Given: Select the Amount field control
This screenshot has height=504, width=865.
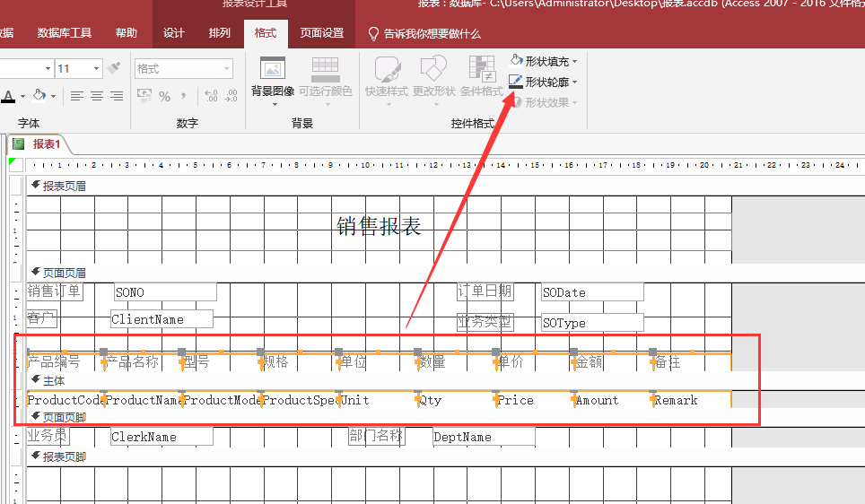Looking at the screenshot, I should click(x=613, y=400).
